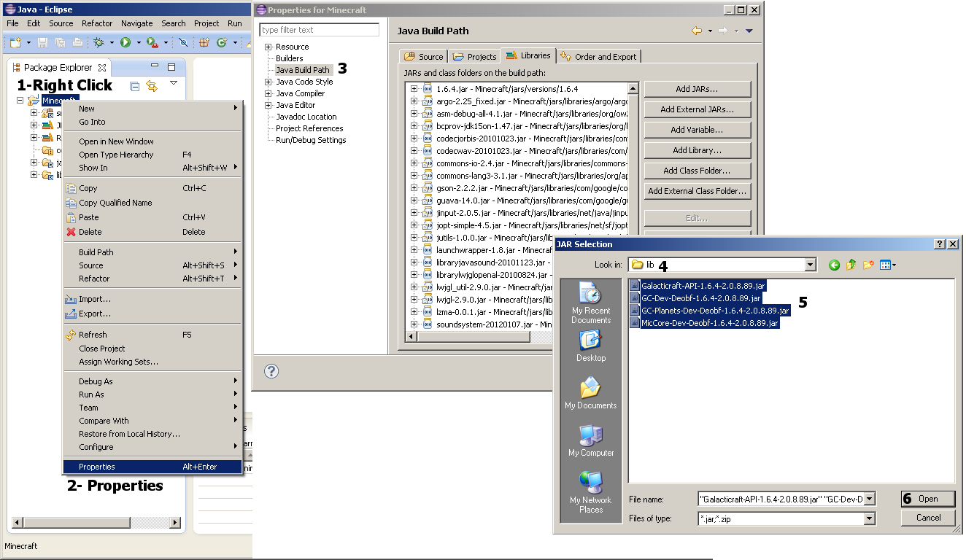966x560 pixels.
Task: Collapse all in Package Explorer
Action: tap(134, 86)
